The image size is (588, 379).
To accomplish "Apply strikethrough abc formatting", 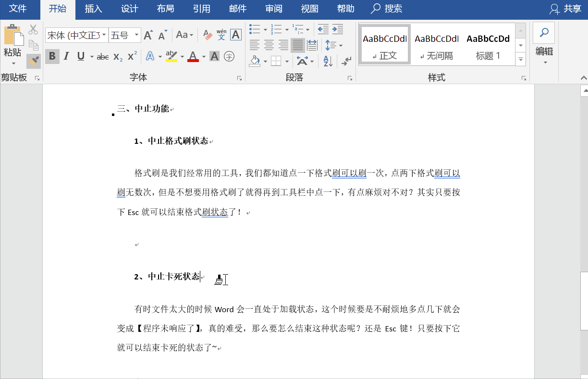I will click(x=103, y=57).
